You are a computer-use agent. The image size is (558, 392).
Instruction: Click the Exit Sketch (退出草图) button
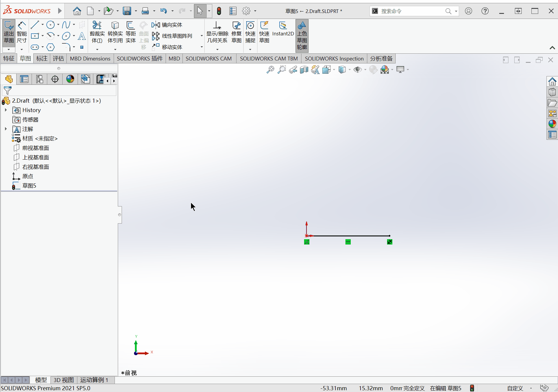(x=9, y=32)
